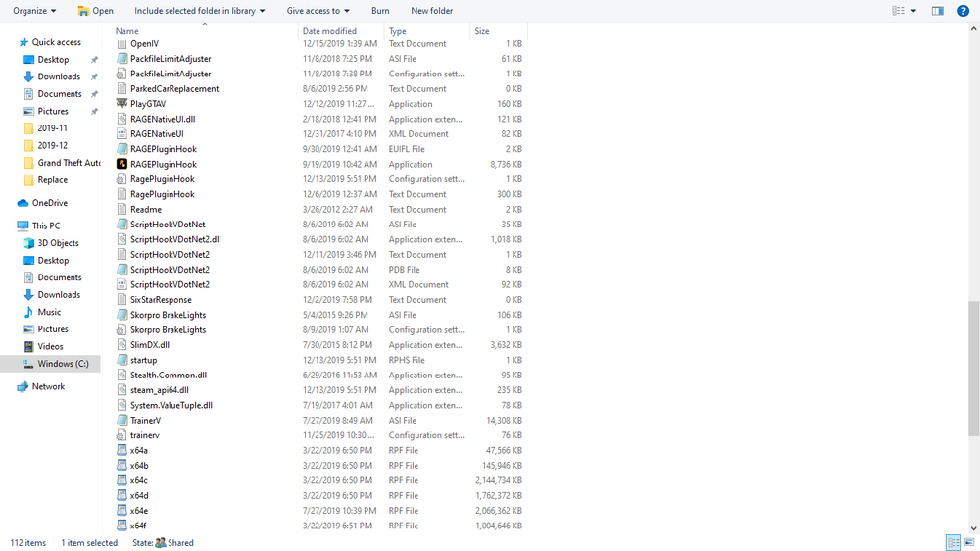The height and width of the screenshot is (551, 980).
Task: Click the x64e RPF file icon
Action: click(x=122, y=511)
